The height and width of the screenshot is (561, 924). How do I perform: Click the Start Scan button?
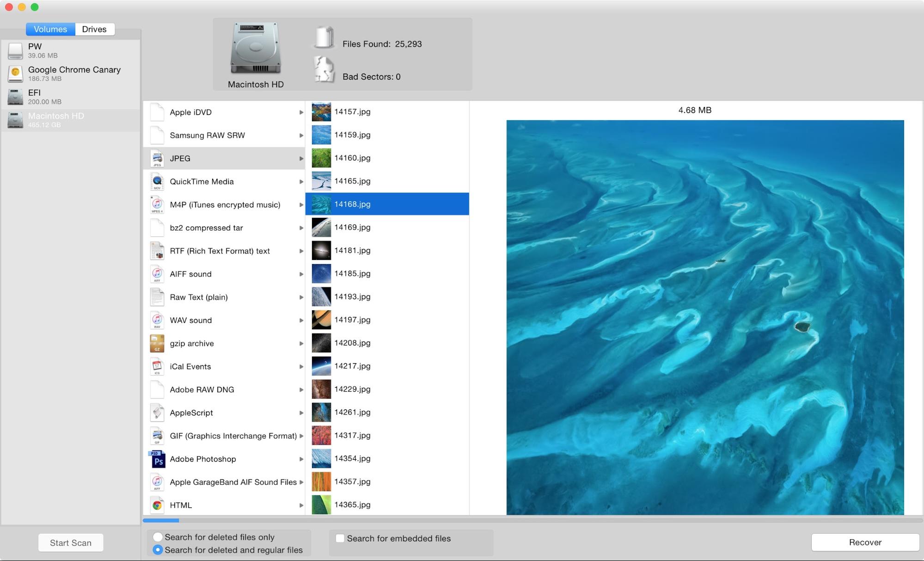tap(71, 542)
